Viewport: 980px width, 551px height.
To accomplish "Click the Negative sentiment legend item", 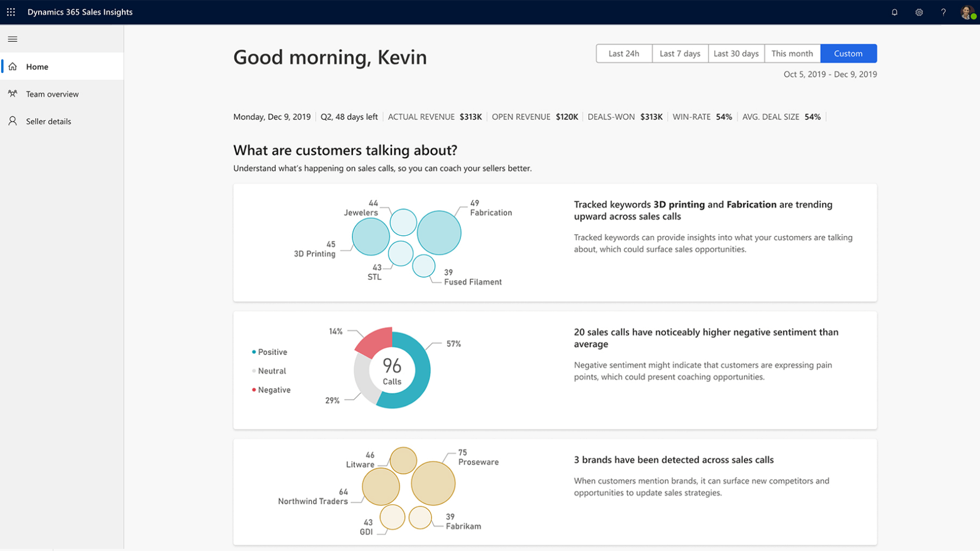I will coord(273,389).
